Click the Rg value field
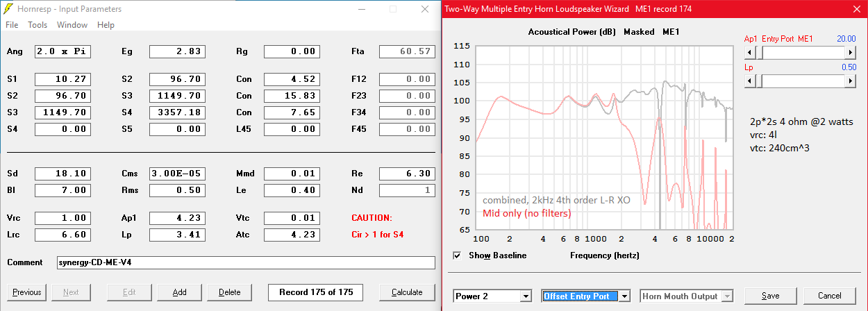 [x=292, y=51]
